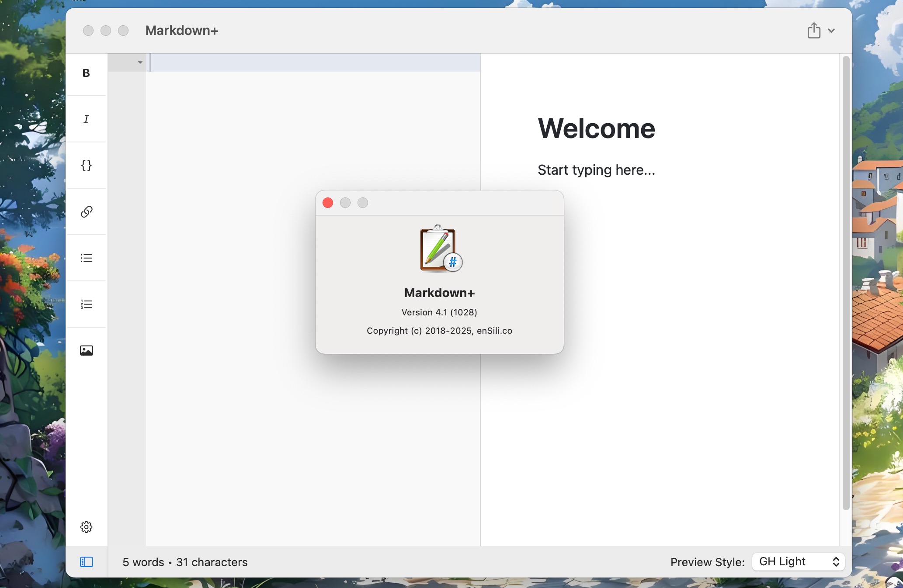Click the copyright enSili.co text
The image size is (903, 588).
point(439,331)
